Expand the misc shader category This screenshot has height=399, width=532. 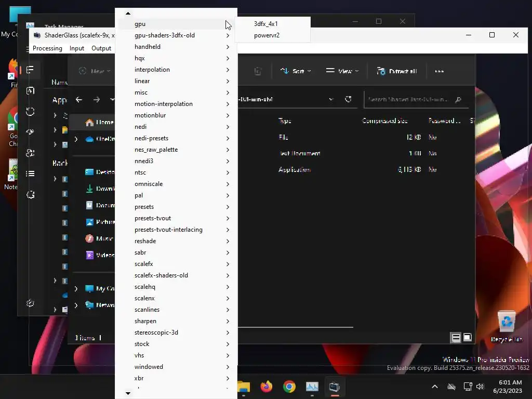[x=176, y=92]
